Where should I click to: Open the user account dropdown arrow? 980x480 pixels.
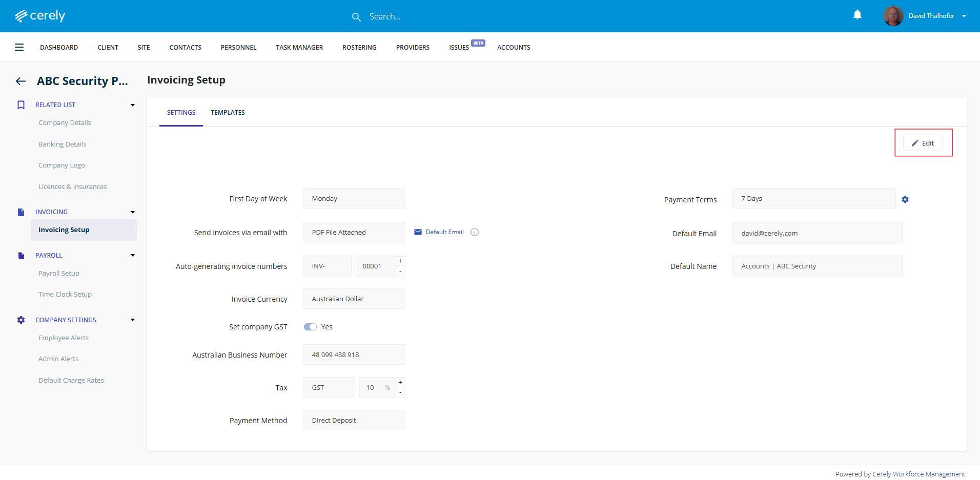964,16
